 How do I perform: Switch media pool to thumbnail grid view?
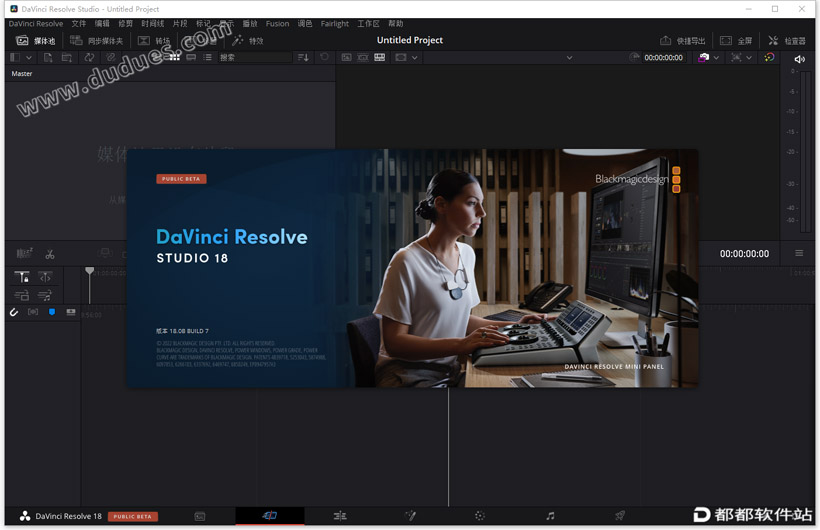pos(175,58)
